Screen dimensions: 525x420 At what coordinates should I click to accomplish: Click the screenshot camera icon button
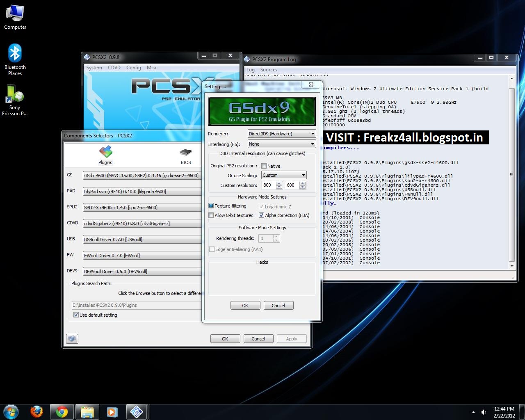click(72, 339)
